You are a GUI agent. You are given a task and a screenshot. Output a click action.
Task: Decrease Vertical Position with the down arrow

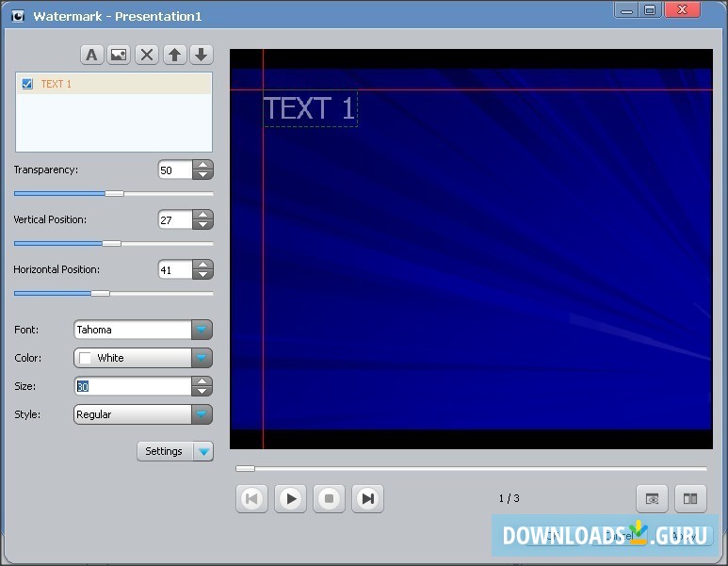click(x=202, y=225)
